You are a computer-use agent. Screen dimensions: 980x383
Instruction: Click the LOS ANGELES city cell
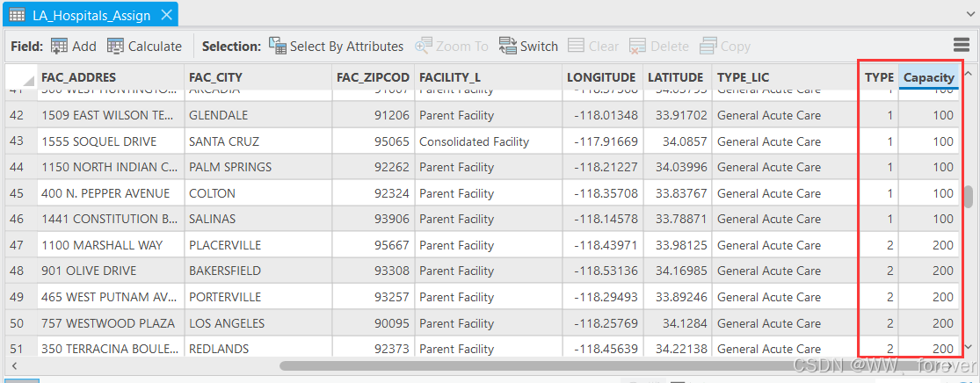coord(258,323)
